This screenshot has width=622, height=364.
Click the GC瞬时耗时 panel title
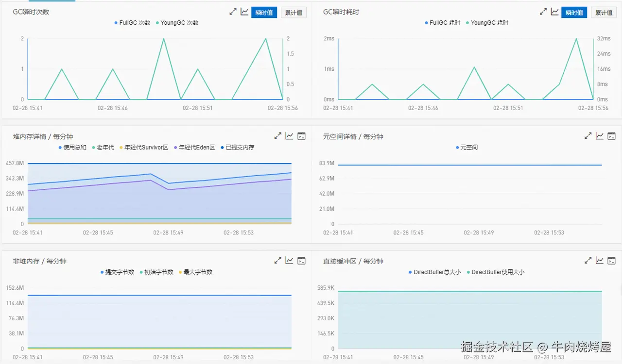pos(341,12)
